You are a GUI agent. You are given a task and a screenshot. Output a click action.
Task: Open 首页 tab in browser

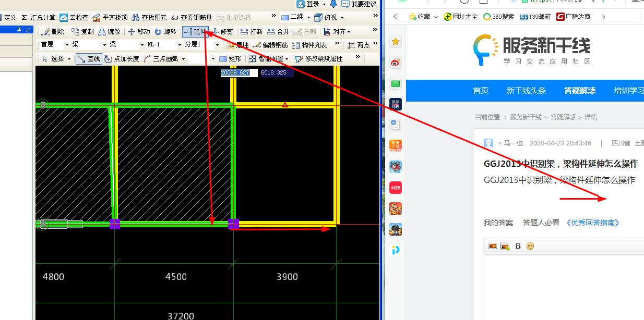[481, 90]
